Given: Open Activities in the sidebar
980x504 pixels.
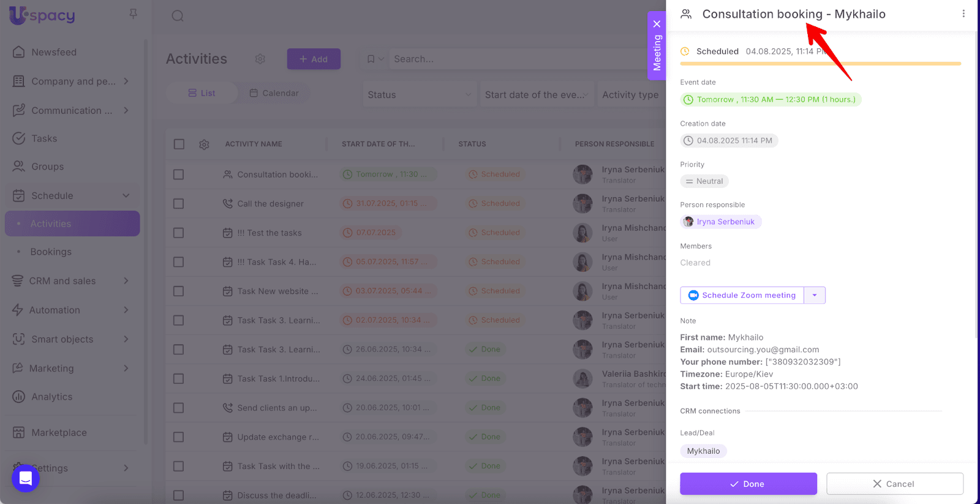Looking at the screenshot, I should coord(72,224).
